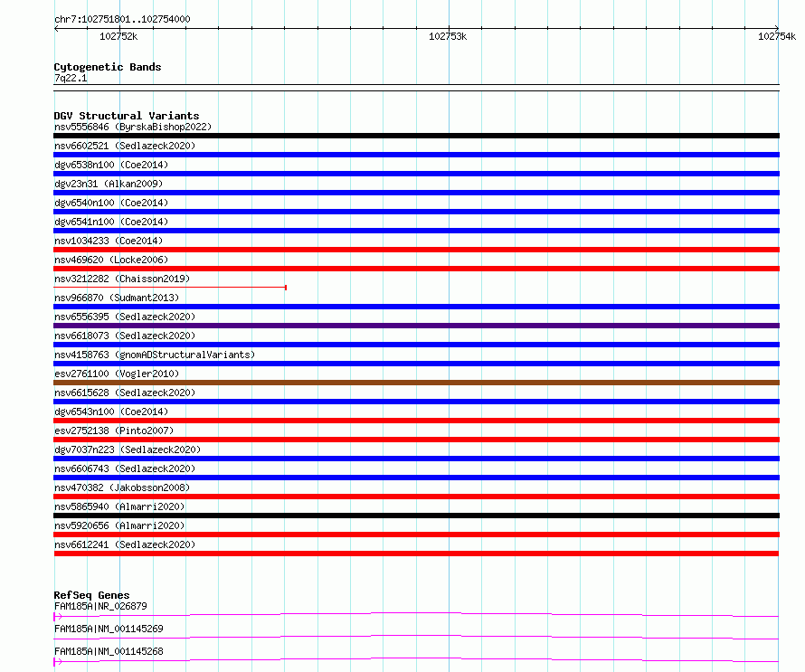The height and width of the screenshot is (672, 805).
Task: Click the red bar for esv2752138
Action: tap(416, 440)
